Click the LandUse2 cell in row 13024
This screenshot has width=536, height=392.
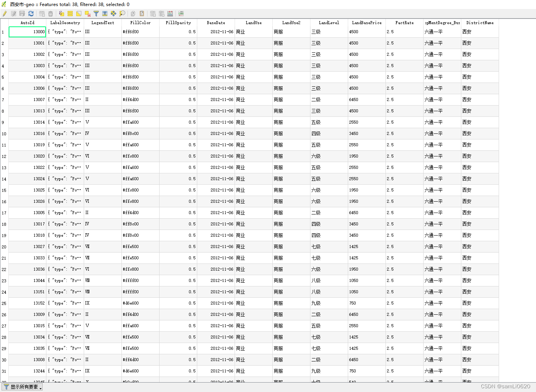tap(291, 179)
